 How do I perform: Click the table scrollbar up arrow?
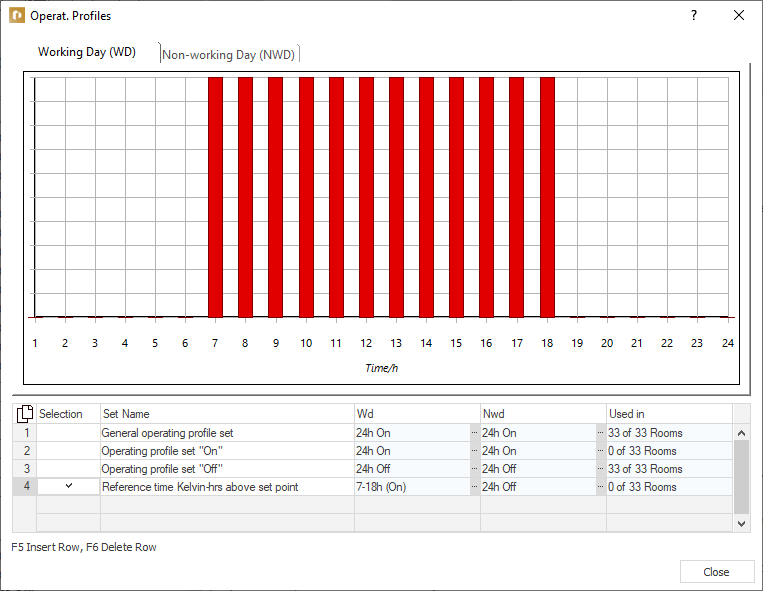[x=741, y=432]
